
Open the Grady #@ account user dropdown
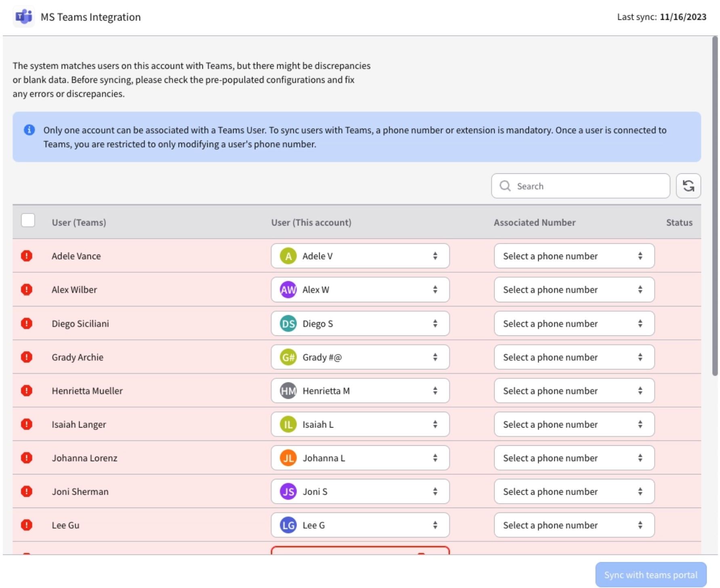coord(360,357)
